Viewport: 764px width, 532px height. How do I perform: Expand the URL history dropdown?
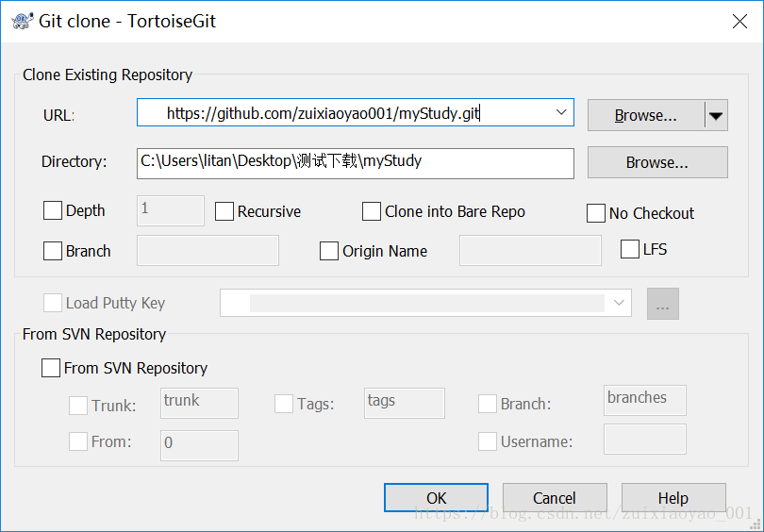(x=561, y=112)
